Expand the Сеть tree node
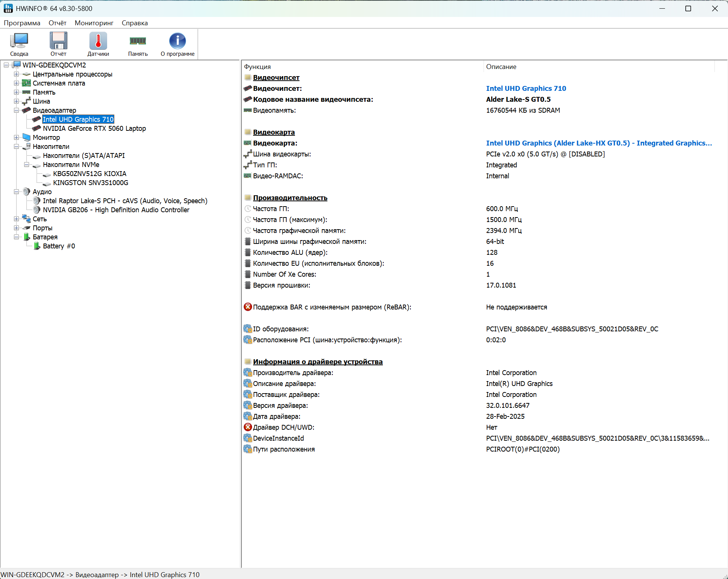This screenshot has height=579, width=728. pos(16,219)
